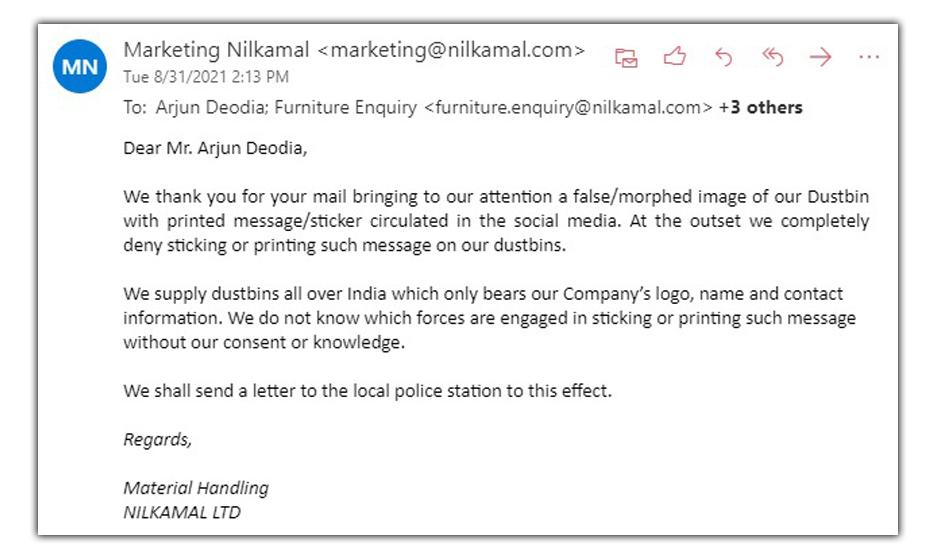
Task: Click the Regards closing line
Action: tap(157, 439)
